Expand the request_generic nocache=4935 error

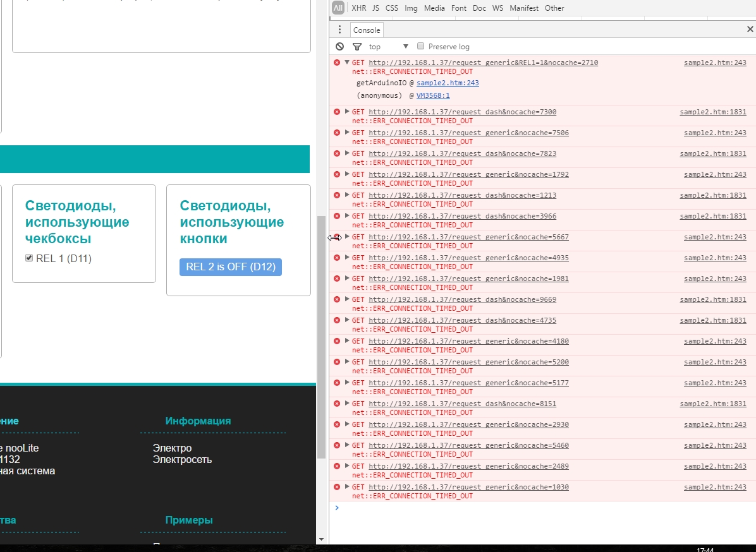click(x=346, y=257)
